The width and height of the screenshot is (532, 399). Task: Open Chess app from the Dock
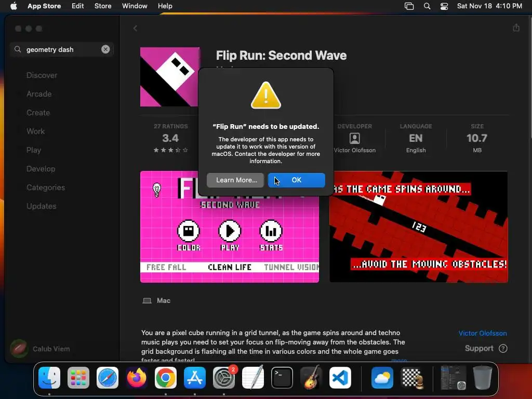pos(411,378)
